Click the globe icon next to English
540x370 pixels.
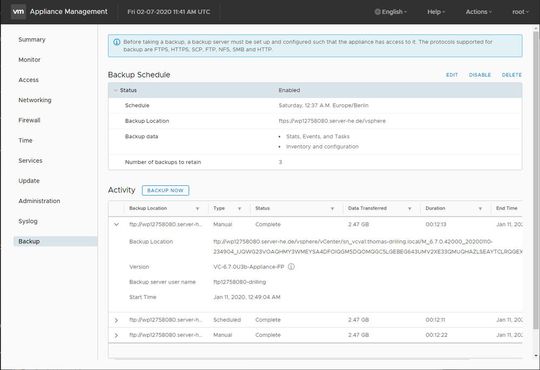(x=377, y=12)
